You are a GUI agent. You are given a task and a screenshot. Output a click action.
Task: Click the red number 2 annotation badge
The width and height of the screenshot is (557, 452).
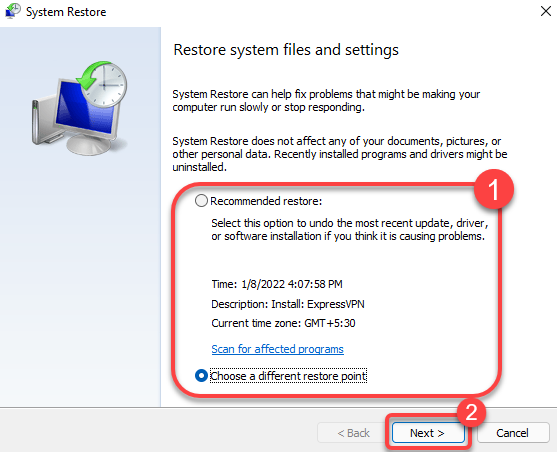pos(471,412)
